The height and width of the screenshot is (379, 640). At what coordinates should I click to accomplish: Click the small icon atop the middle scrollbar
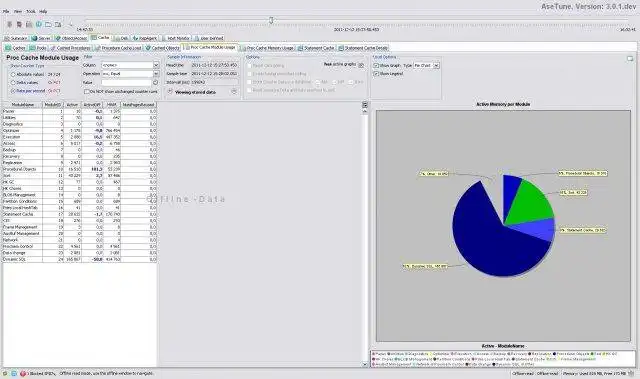tap(365, 105)
